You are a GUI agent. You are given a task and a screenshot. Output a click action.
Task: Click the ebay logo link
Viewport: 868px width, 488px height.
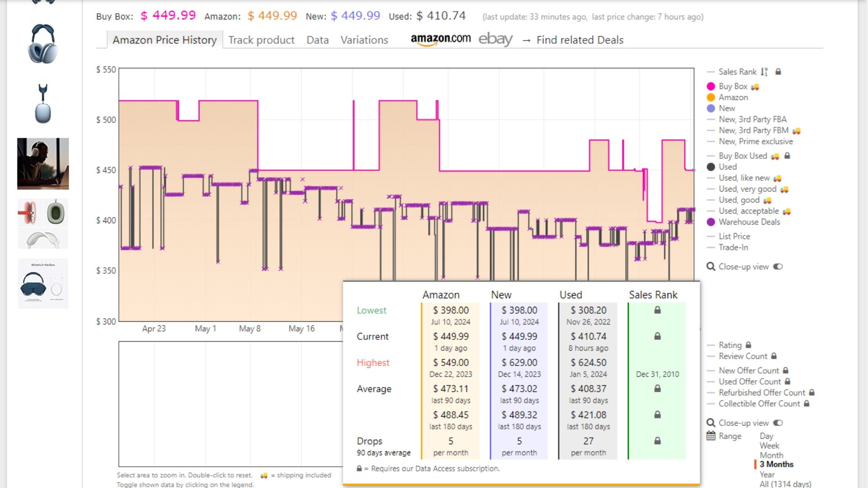[x=495, y=39]
